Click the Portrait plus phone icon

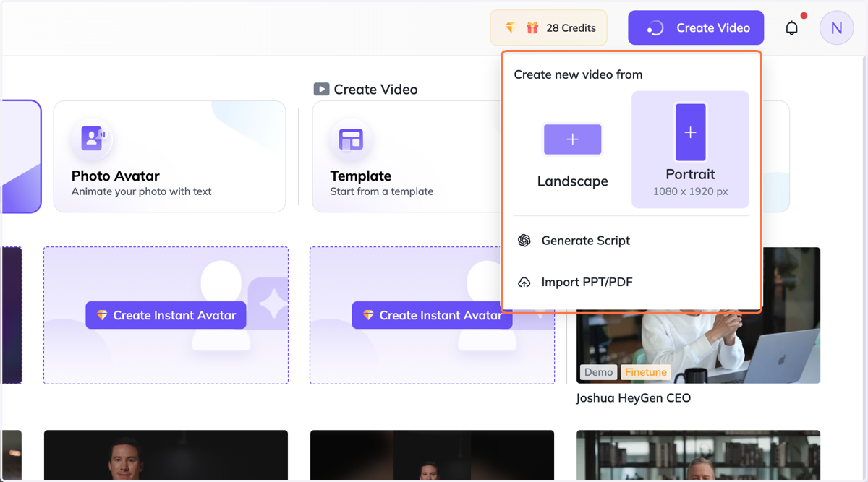tap(690, 132)
